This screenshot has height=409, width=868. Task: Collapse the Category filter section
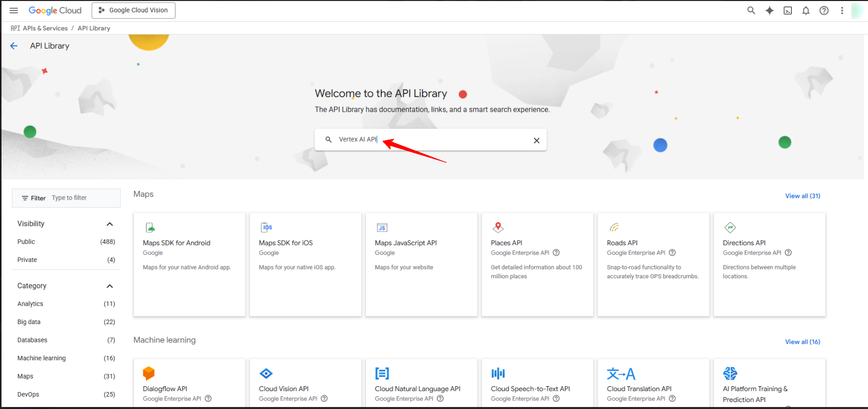click(x=110, y=286)
